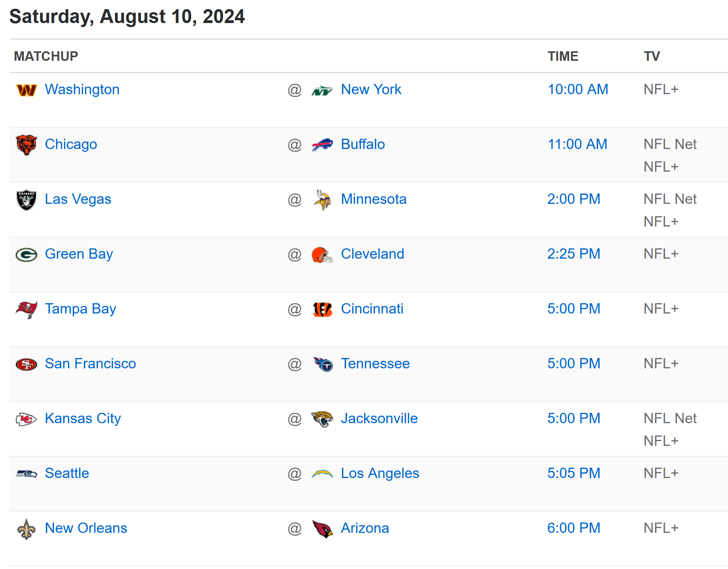Open the 2:25 PM game time link
Viewport: 728px width, 569px height.
point(574,254)
